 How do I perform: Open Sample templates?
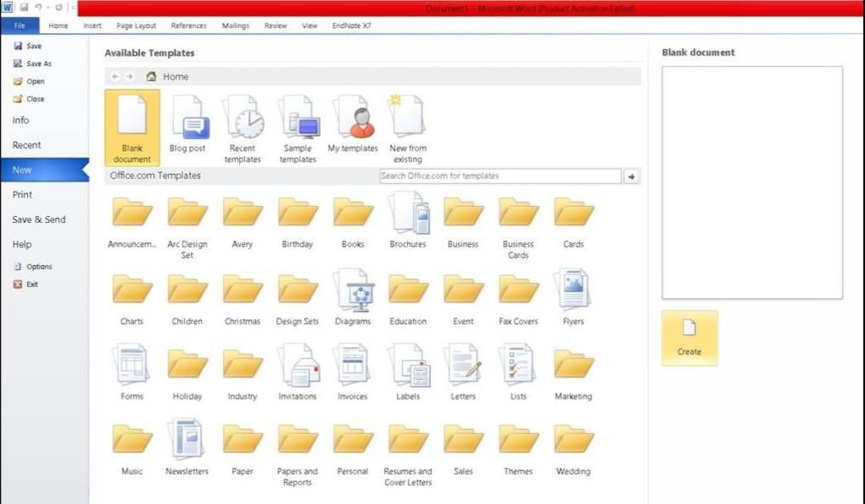coord(297,129)
